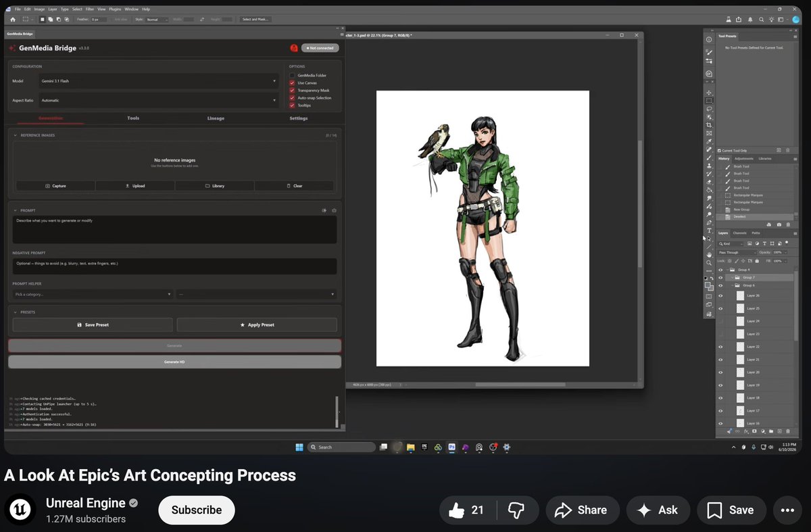Open the Filter menu

pyautogui.click(x=90, y=9)
